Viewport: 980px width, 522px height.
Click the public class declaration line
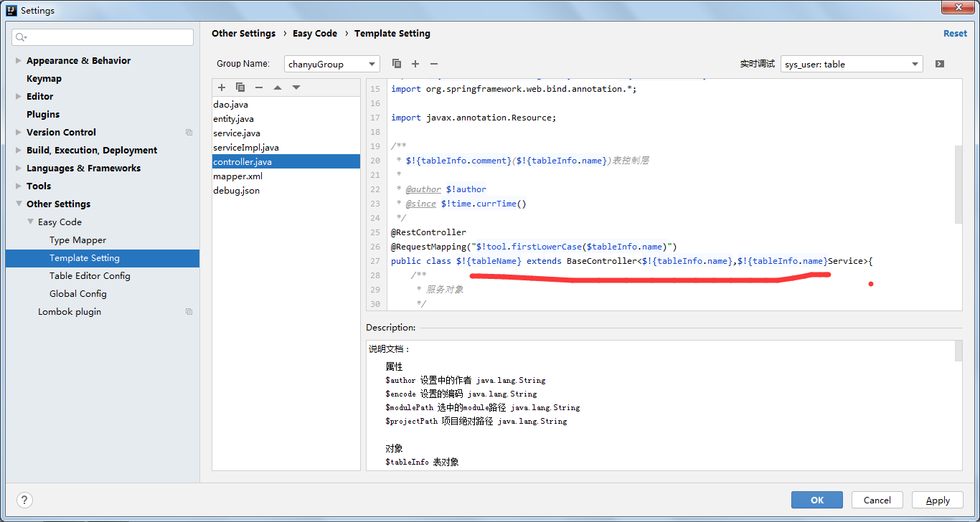pos(631,261)
